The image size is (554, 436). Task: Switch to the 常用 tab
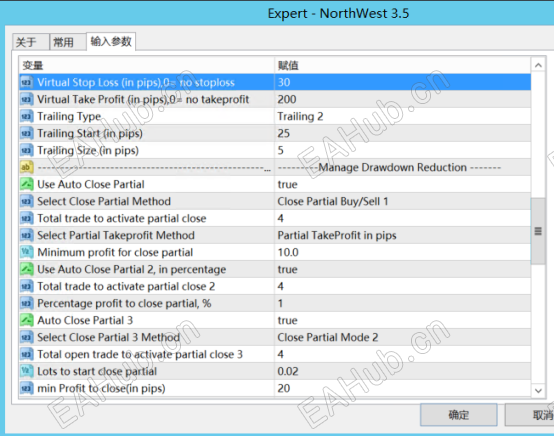(68, 42)
